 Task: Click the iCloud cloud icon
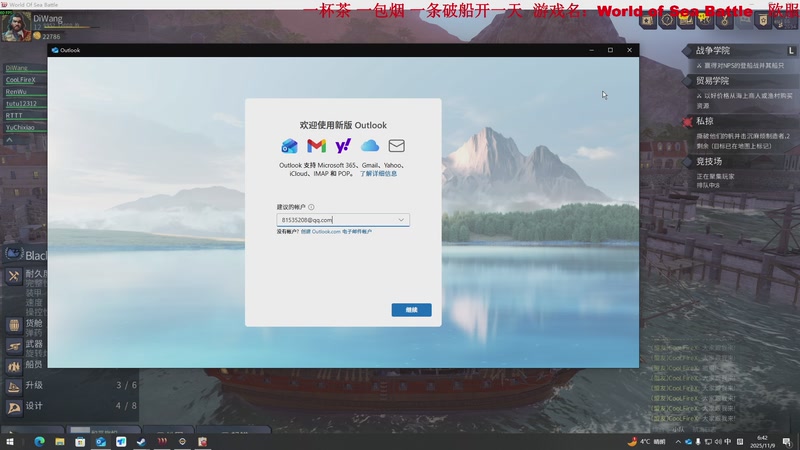tap(370, 146)
